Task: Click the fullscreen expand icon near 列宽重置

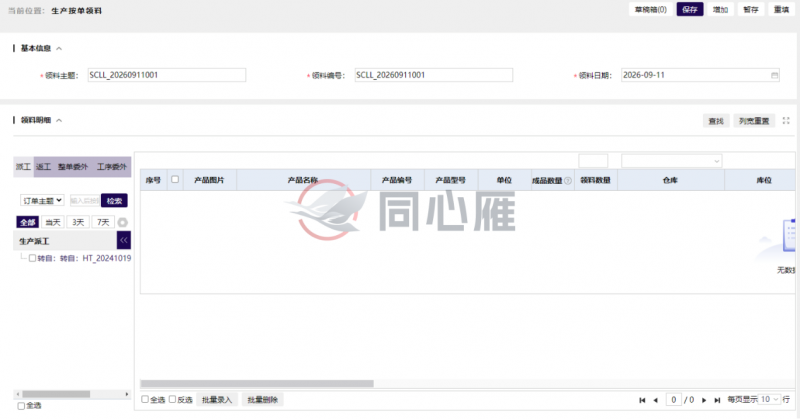Action: [786, 121]
